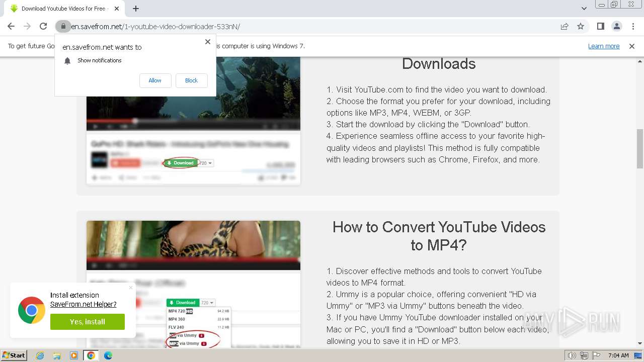Block notifications from en.savefrom.net
Screen dimensions: 644x362
191,80
